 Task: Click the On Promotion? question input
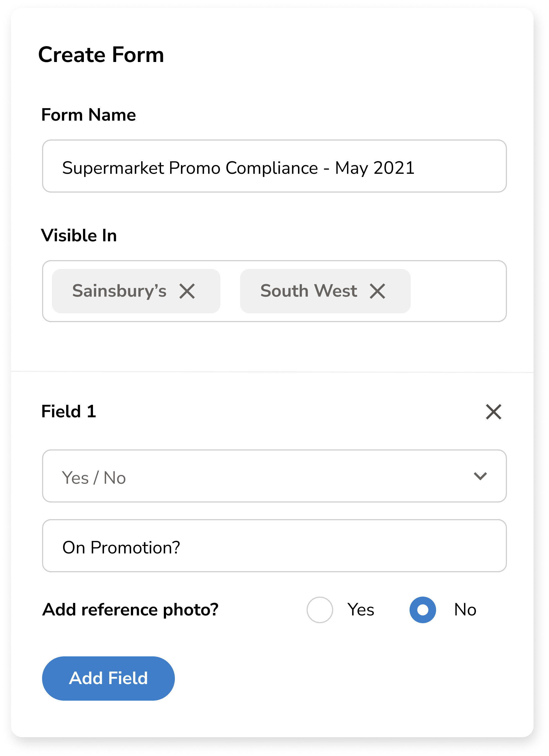tap(274, 546)
